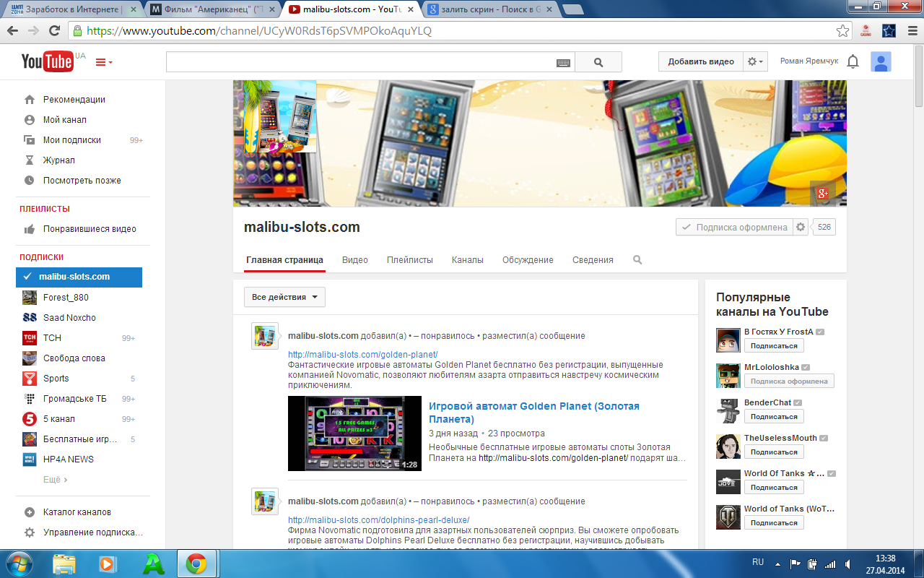Click the Google+ icon on channel banner
This screenshot has height=578, width=924.
[822, 193]
